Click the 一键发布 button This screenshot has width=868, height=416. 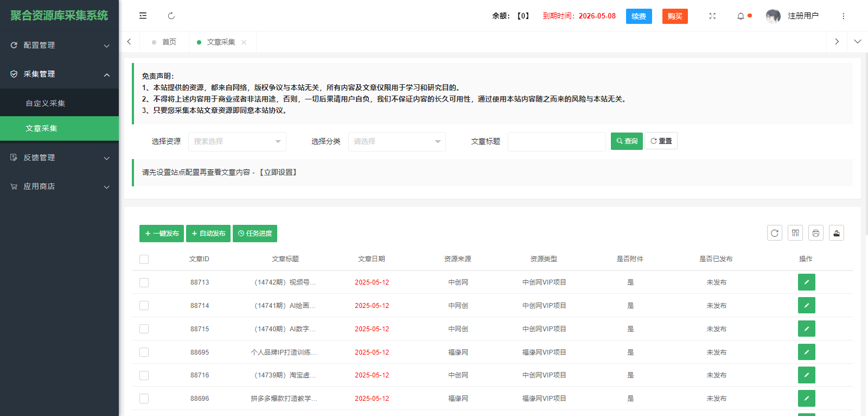pos(162,234)
